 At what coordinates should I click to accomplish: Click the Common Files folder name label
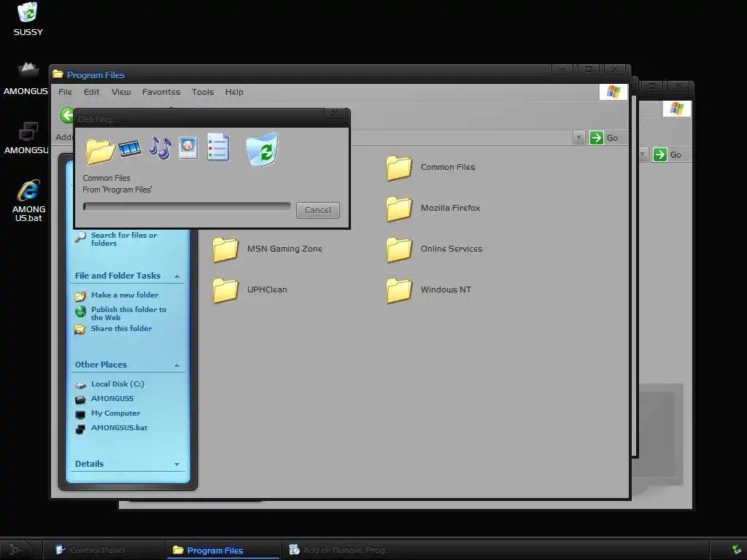coord(448,167)
